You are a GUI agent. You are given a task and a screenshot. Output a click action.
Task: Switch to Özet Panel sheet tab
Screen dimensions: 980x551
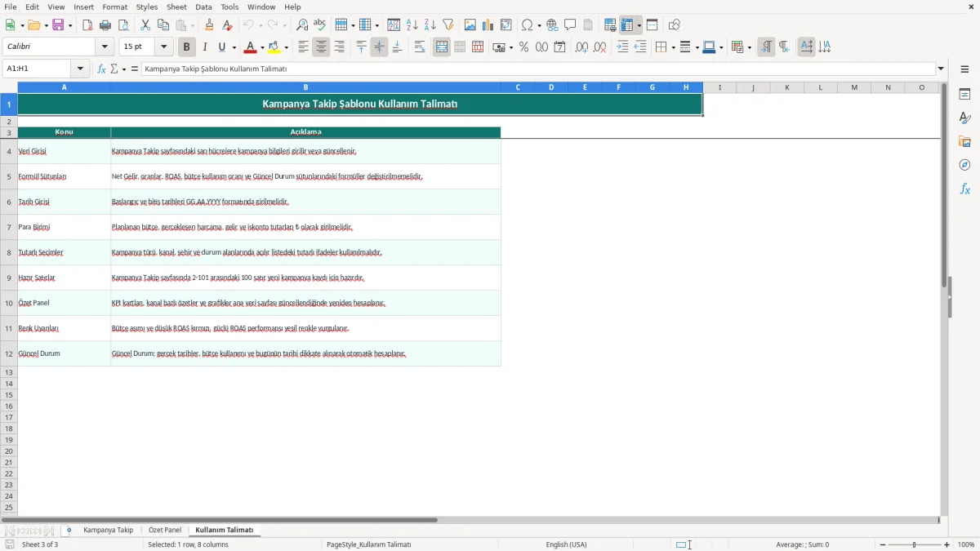point(165,531)
